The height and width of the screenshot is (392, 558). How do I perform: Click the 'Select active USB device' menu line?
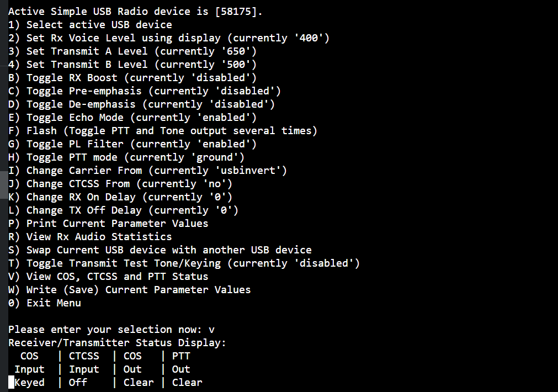(90, 24)
